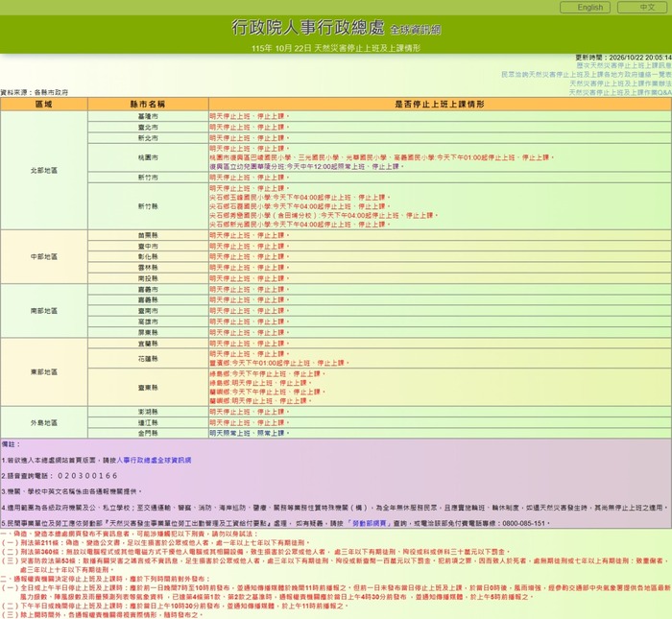Select the 中文 language button
This screenshot has width=672, height=619.
click(644, 8)
